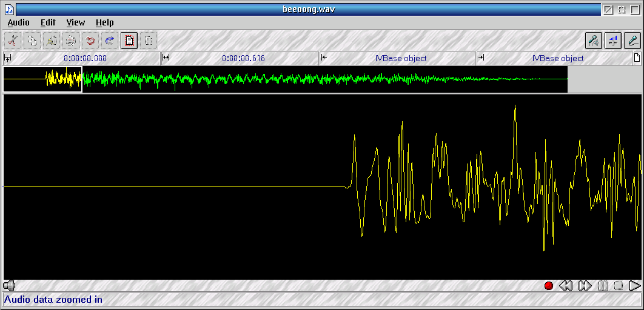Click the Copy toolbar icon

click(32, 41)
